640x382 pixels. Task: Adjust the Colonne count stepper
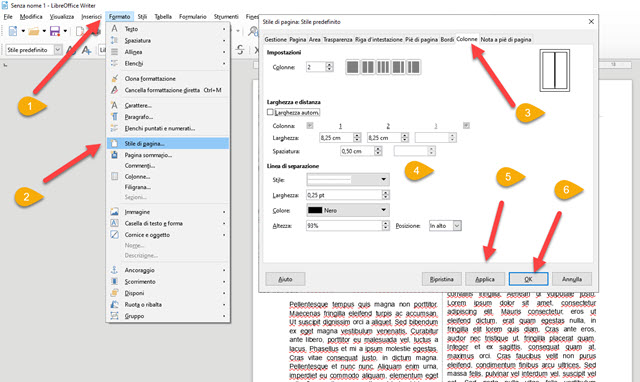[x=329, y=67]
